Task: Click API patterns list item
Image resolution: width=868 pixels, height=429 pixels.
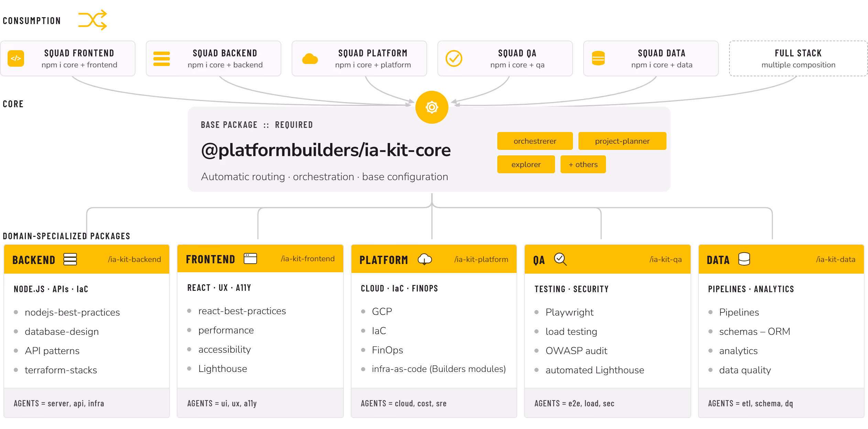Action: coord(52,351)
